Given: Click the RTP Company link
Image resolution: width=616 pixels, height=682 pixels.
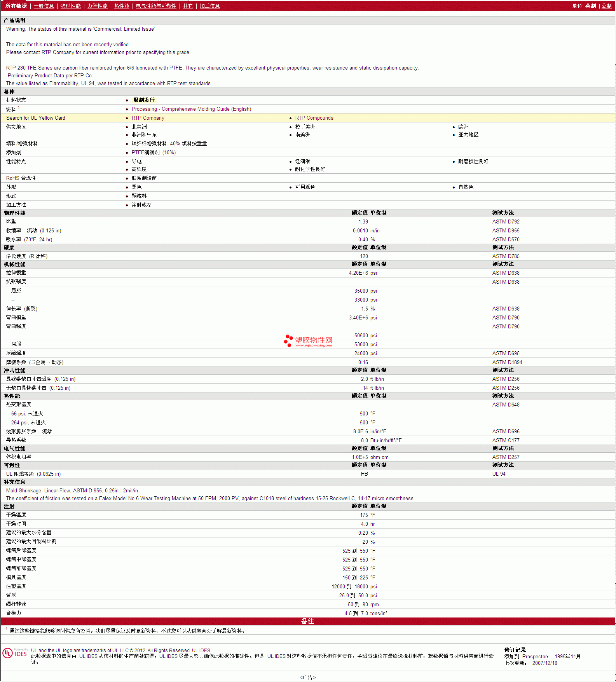Looking at the screenshot, I should (148, 118).
